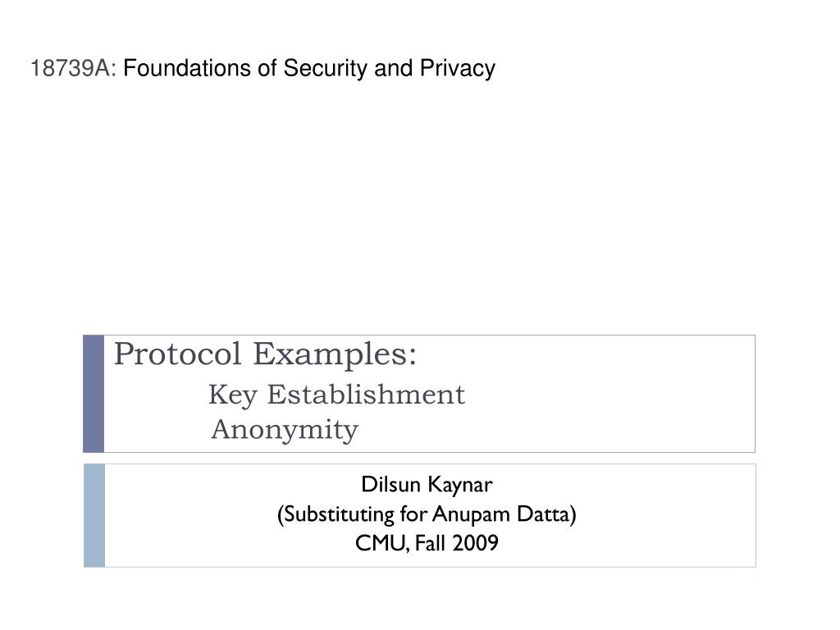Click the dark blue accent bar beside title
Image resolution: width=840 pixels, height=630 pixels.
[x=94, y=394]
